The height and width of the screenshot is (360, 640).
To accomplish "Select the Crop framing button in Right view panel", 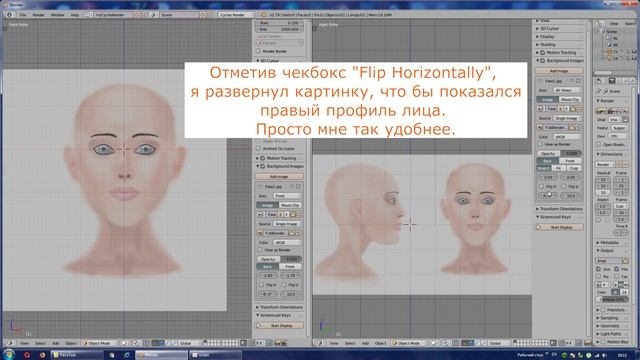I will tap(574, 168).
